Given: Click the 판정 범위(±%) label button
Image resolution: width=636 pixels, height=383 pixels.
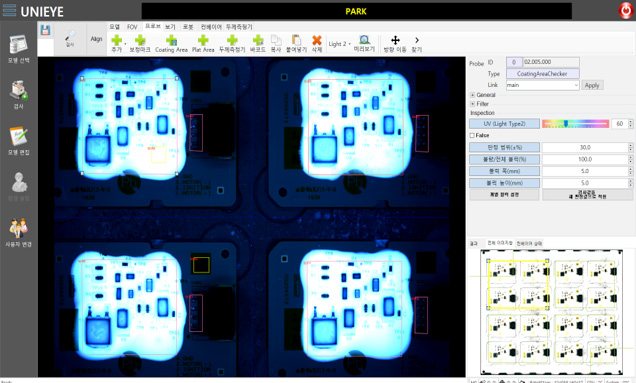Looking at the screenshot, I should pos(505,147).
